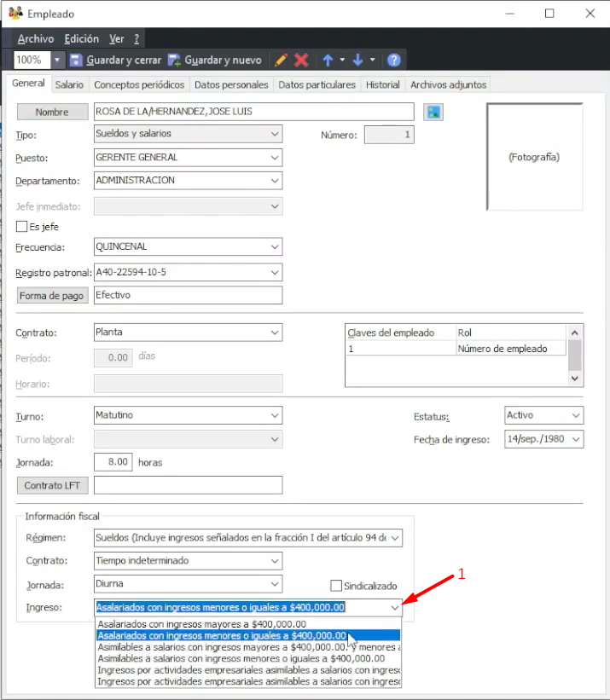The image size is (610, 700).
Task: Click the Fotografía placeholder box
Action: (534, 157)
